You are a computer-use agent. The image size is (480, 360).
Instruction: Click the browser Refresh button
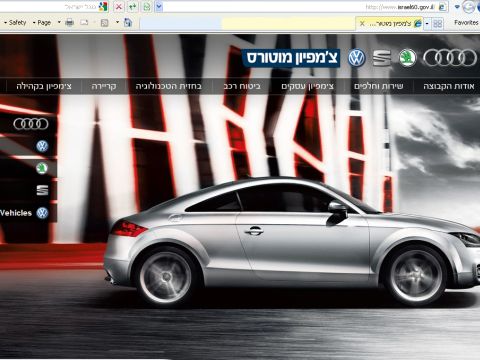pos(133,6)
